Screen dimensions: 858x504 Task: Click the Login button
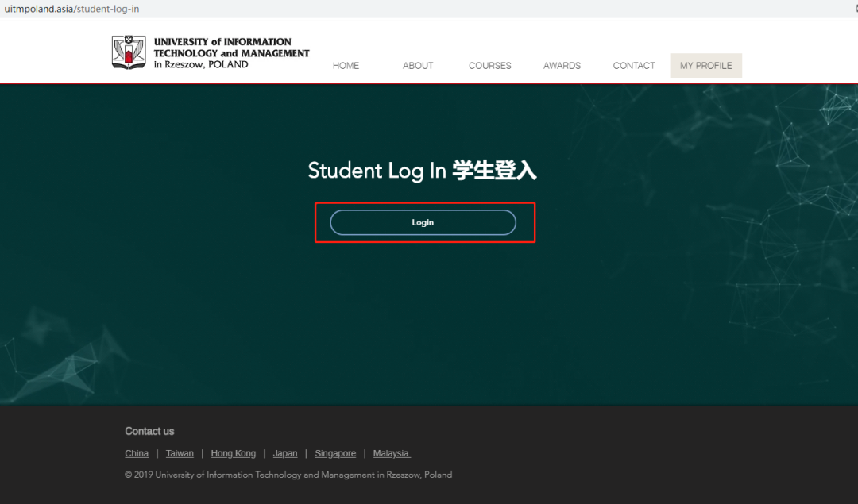[x=423, y=222]
